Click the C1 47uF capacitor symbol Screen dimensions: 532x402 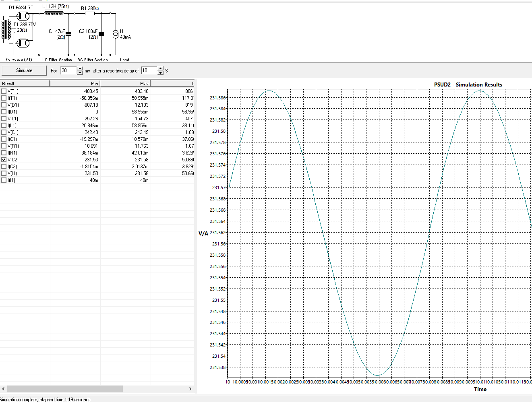pos(68,34)
